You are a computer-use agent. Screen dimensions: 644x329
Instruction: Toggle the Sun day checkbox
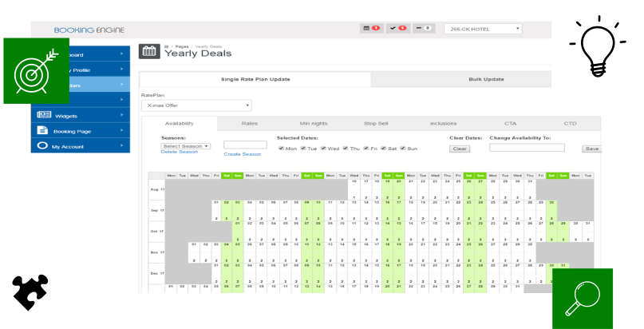[x=402, y=149]
